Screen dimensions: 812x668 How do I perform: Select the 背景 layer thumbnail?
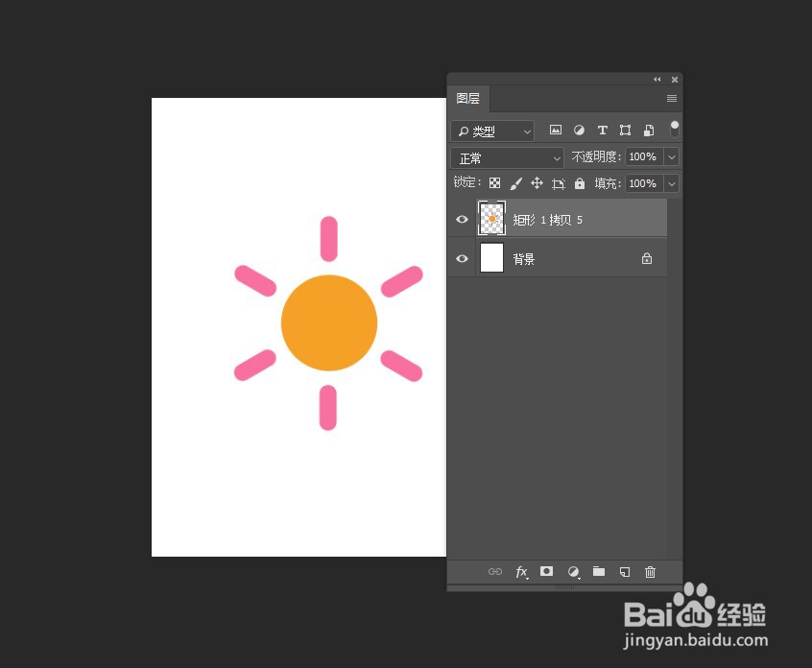[x=491, y=257]
